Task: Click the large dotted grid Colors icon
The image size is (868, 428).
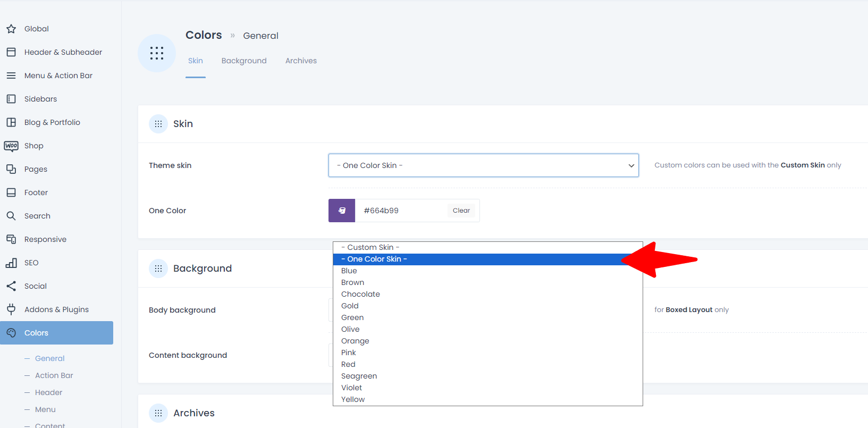Action: point(157,53)
